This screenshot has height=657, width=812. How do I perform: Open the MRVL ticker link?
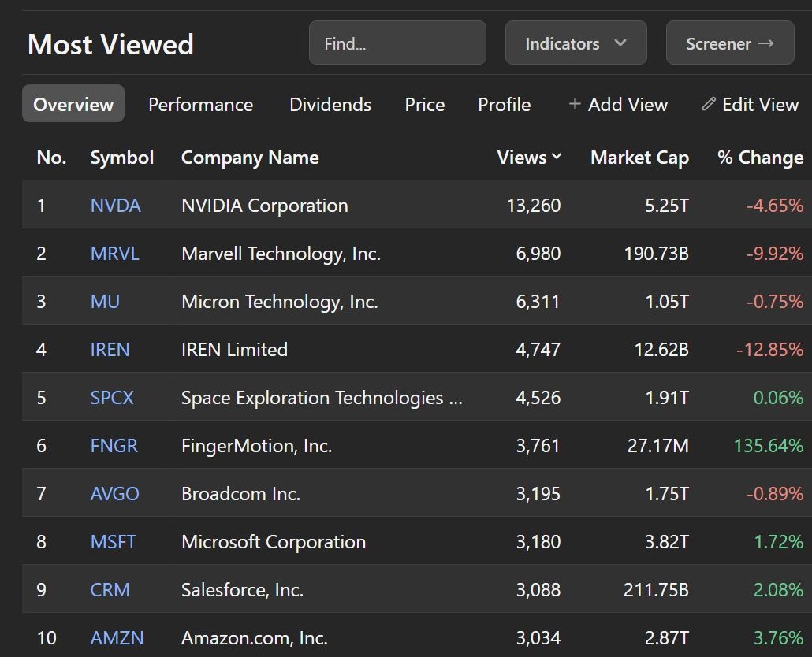pos(114,254)
